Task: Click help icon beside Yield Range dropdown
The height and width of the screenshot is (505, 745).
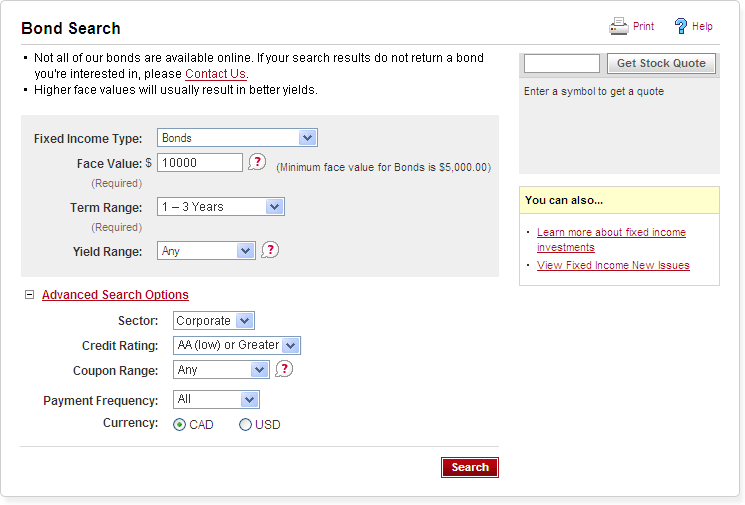Action: coord(269,250)
